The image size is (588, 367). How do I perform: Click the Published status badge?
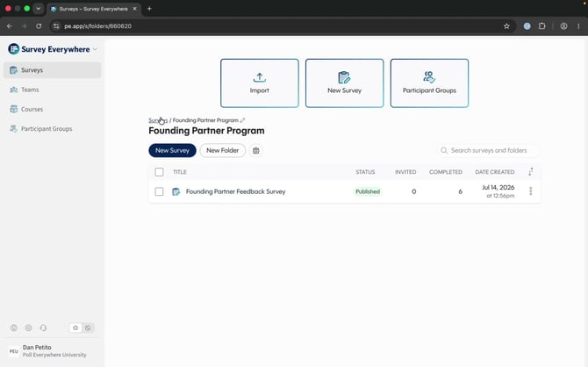tap(368, 191)
